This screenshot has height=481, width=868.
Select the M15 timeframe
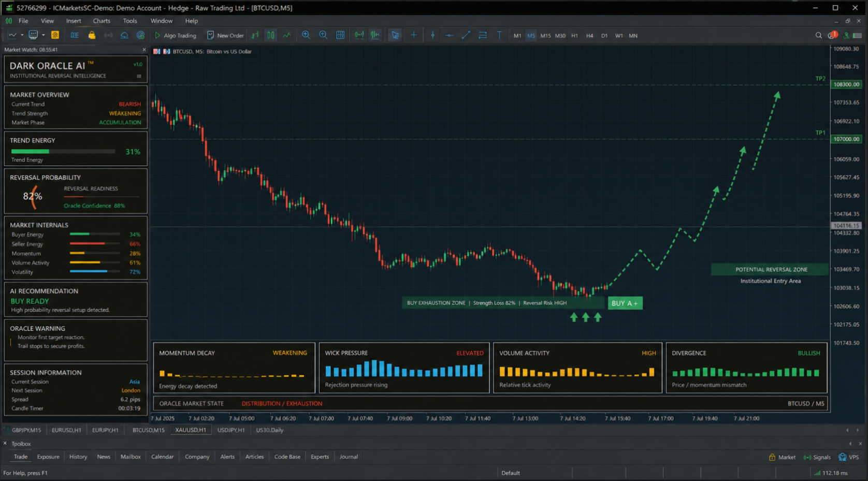545,36
